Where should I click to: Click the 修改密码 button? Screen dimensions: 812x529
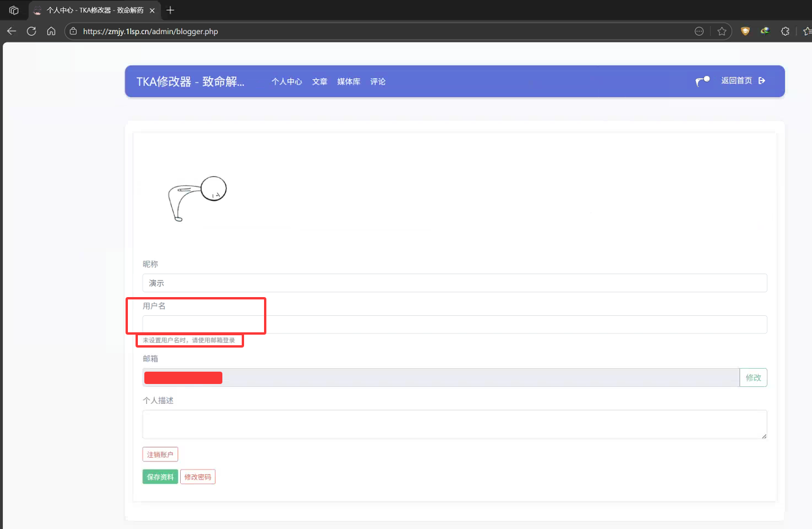[198, 477]
